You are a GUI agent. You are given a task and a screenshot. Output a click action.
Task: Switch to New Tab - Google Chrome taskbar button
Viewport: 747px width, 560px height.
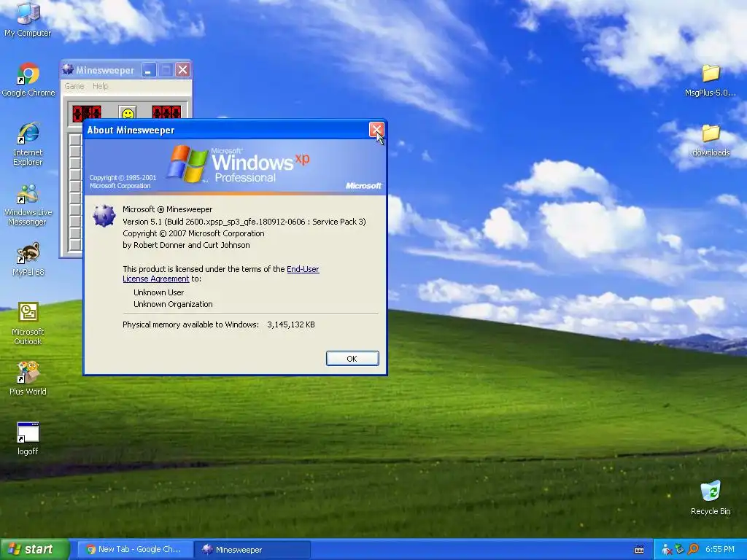click(x=135, y=550)
